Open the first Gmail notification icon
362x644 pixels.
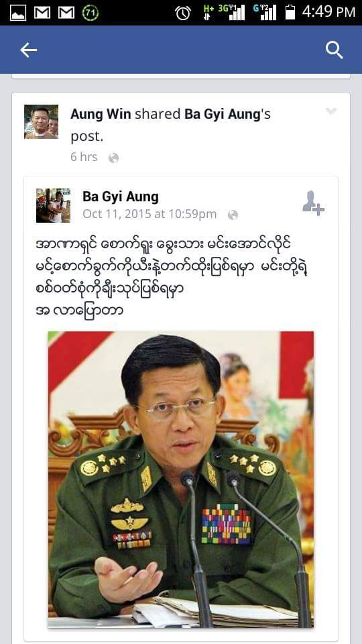click(x=42, y=13)
